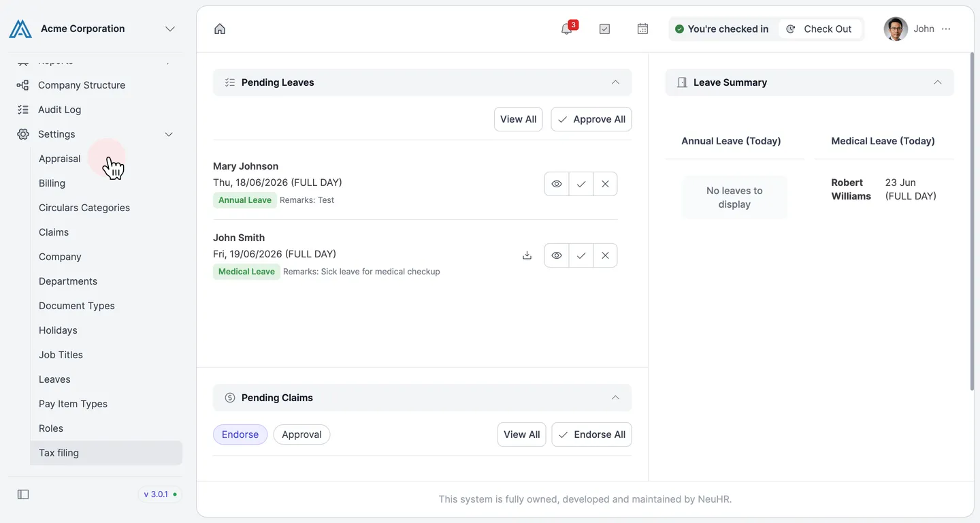This screenshot has width=980, height=523.
Task: Download John Smith's leave attachment
Action: (x=527, y=255)
